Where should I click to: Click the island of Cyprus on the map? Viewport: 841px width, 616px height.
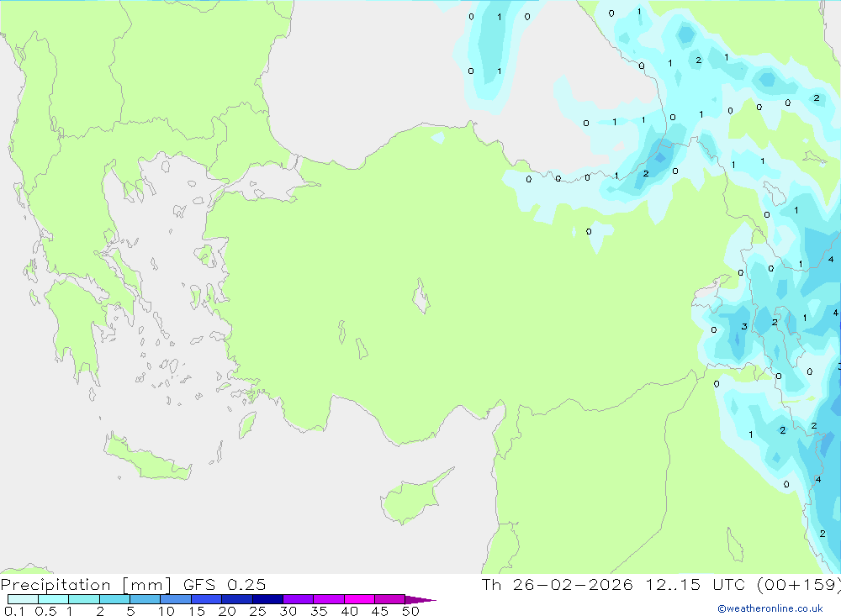tap(410, 498)
